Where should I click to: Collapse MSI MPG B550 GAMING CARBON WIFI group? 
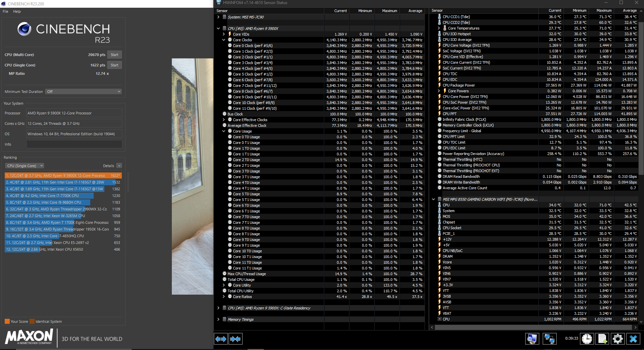tap(433, 199)
